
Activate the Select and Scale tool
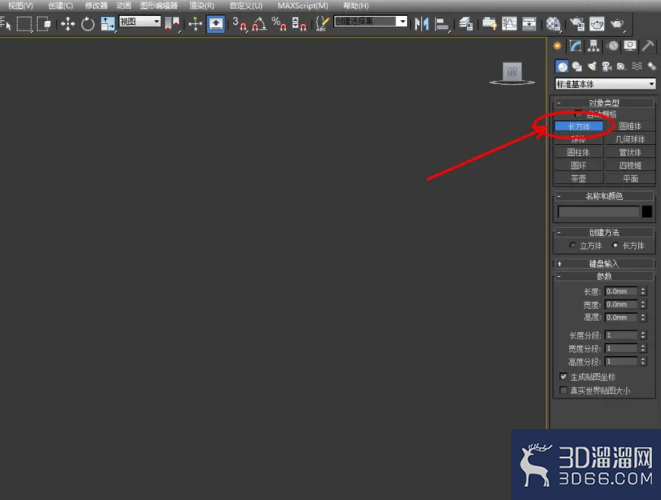pyautogui.click(x=107, y=24)
